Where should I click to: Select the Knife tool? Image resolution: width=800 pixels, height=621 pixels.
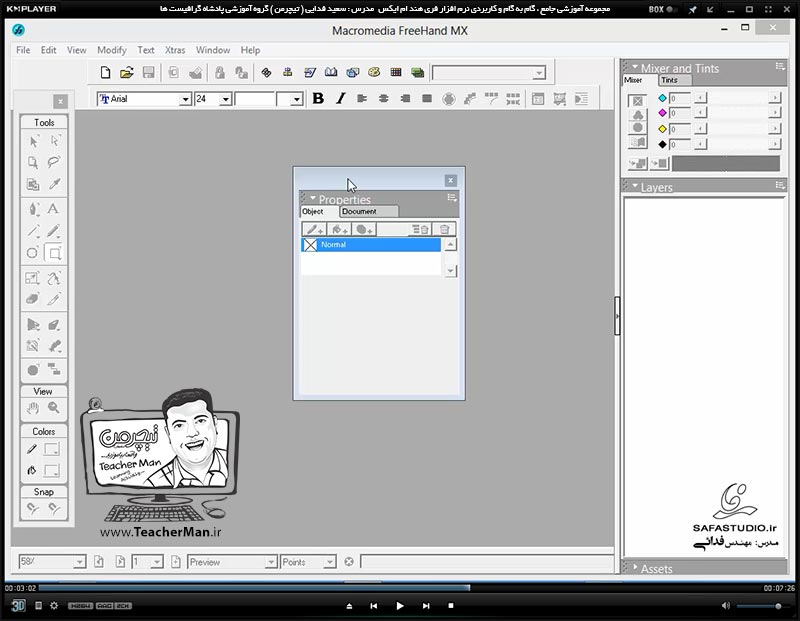click(54, 299)
